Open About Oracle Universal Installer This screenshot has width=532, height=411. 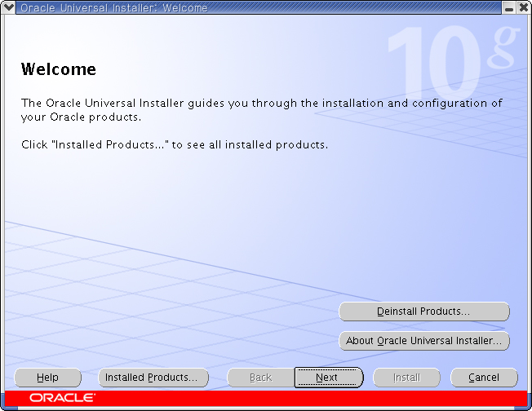424,341
